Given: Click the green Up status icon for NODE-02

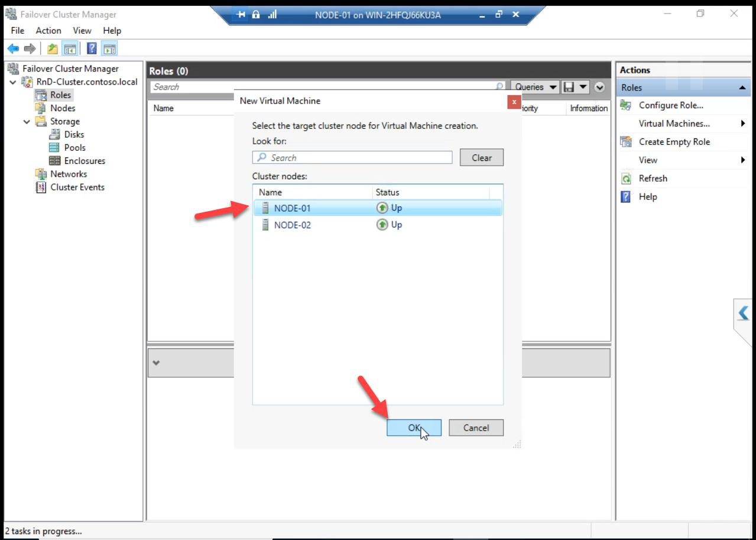Looking at the screenshot, I should coord(382,225).
